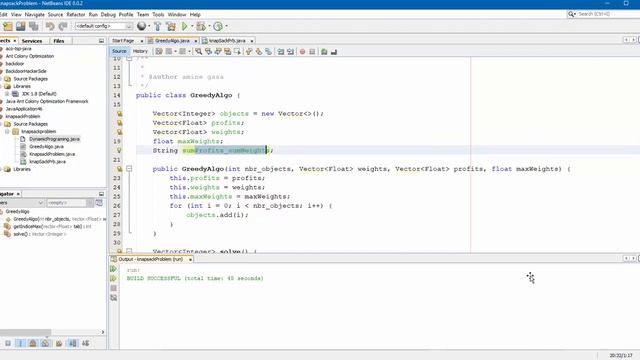Collapse the knapsackproblem package node
Image resolution: width=640 pixels, height=360 pixels.
tap(7, 131)
